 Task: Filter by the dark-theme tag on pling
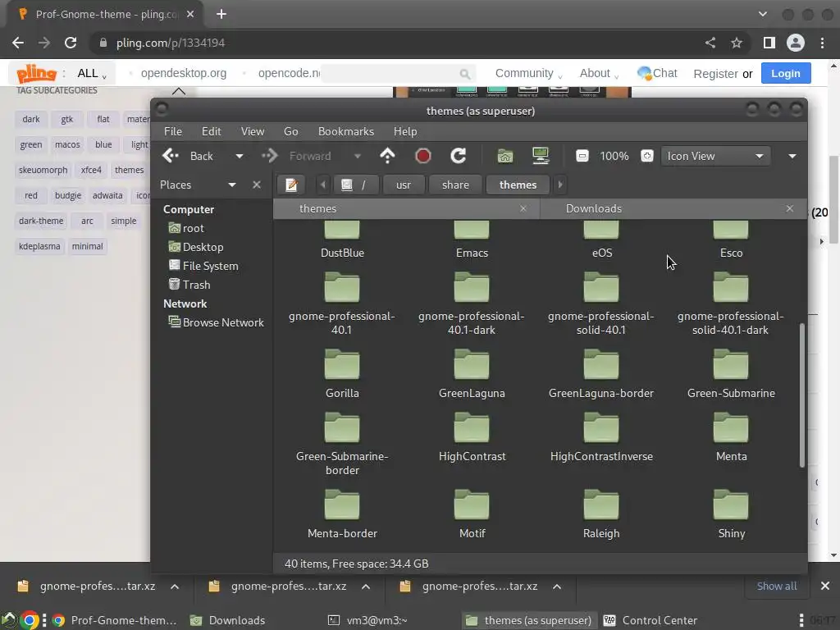click(x=41, y=221)
